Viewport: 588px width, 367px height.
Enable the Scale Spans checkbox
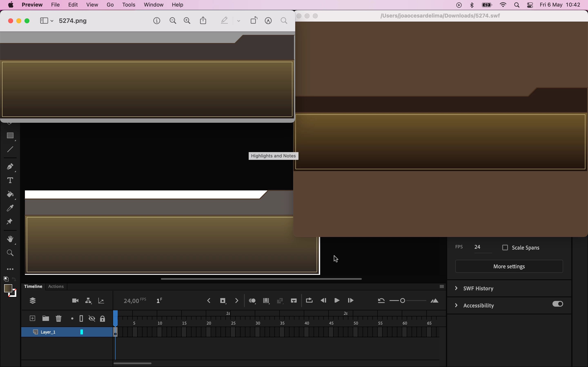pyautogui.click(x=505, y=248)
